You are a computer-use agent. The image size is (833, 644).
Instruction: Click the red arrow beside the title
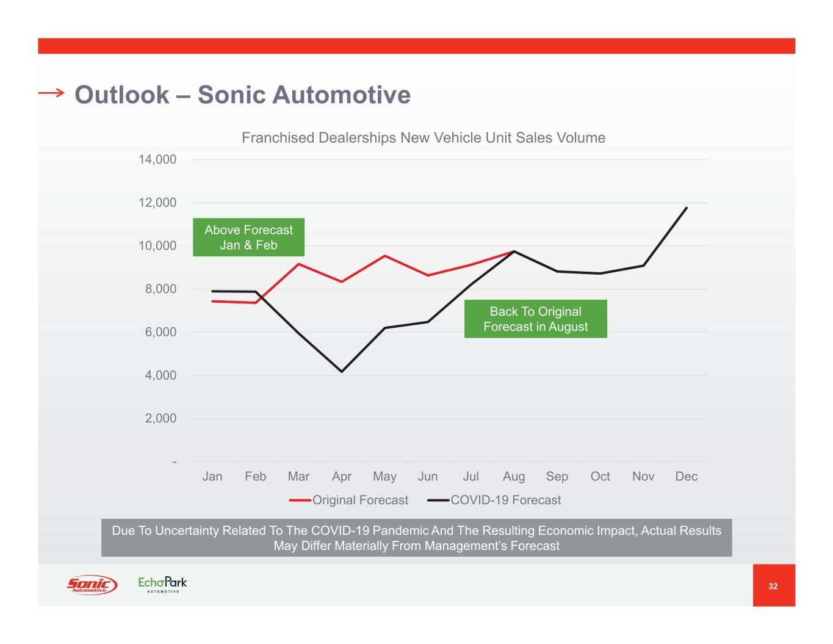point(51,93)
